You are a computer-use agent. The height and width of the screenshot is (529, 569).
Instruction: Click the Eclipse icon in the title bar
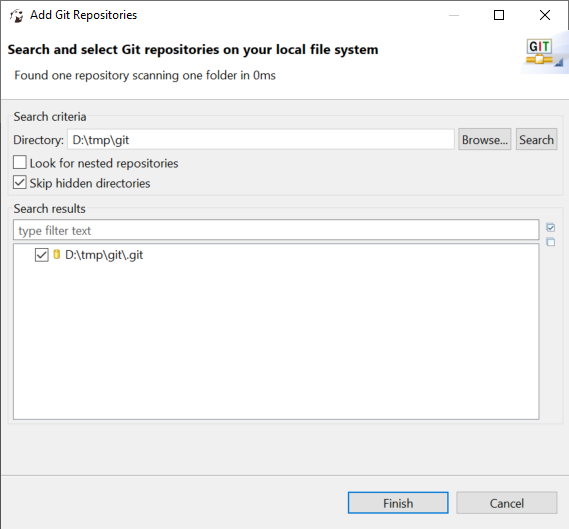point(16,16)
